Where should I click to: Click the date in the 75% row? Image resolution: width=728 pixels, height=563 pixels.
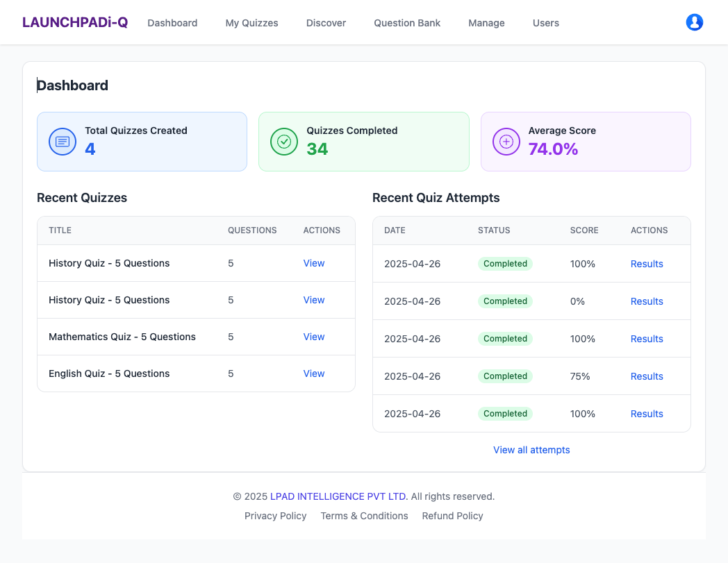point(413,376)
